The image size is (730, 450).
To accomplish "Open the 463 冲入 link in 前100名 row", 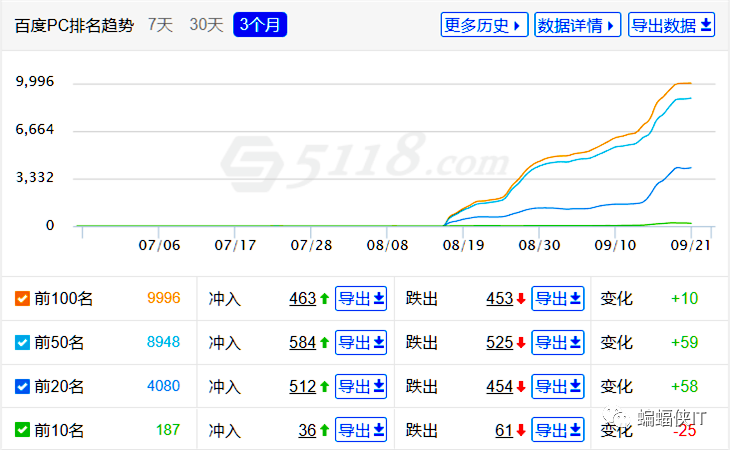I will click(303, 298).
